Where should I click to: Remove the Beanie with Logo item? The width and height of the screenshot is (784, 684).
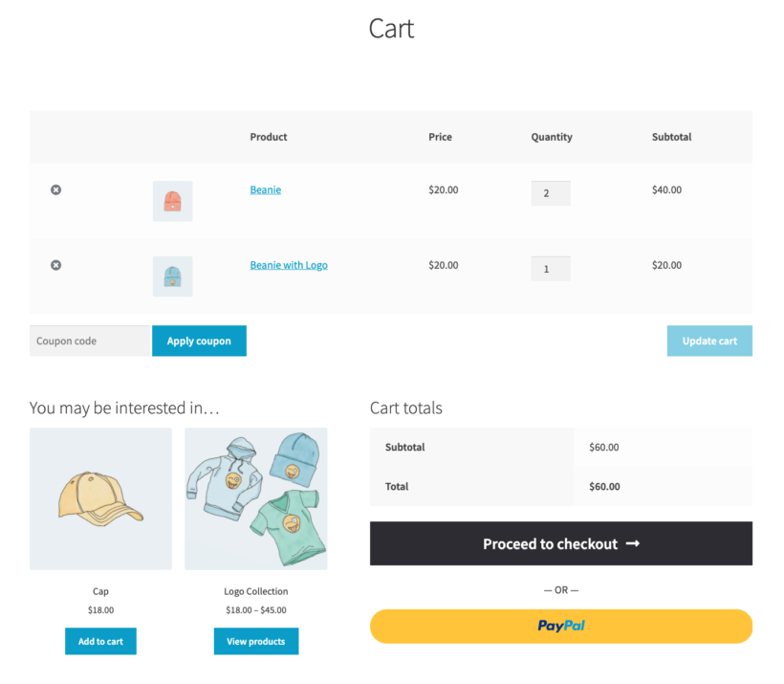click(55, 265)
